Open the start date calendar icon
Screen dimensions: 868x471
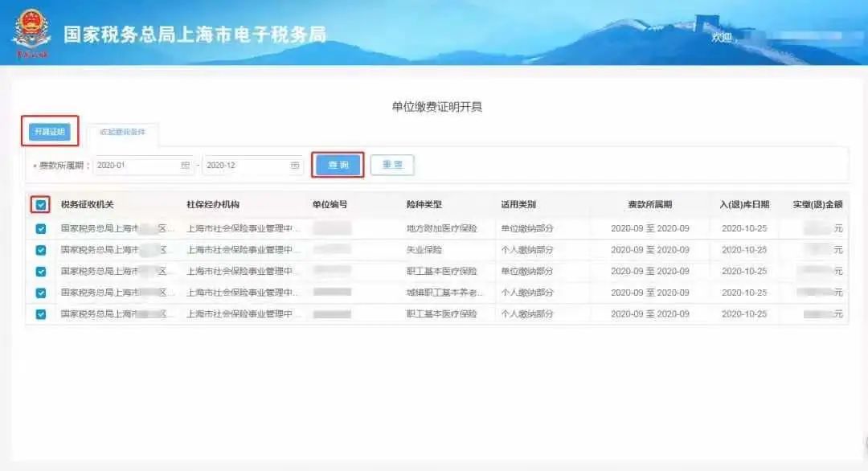(x=186, y=165)
